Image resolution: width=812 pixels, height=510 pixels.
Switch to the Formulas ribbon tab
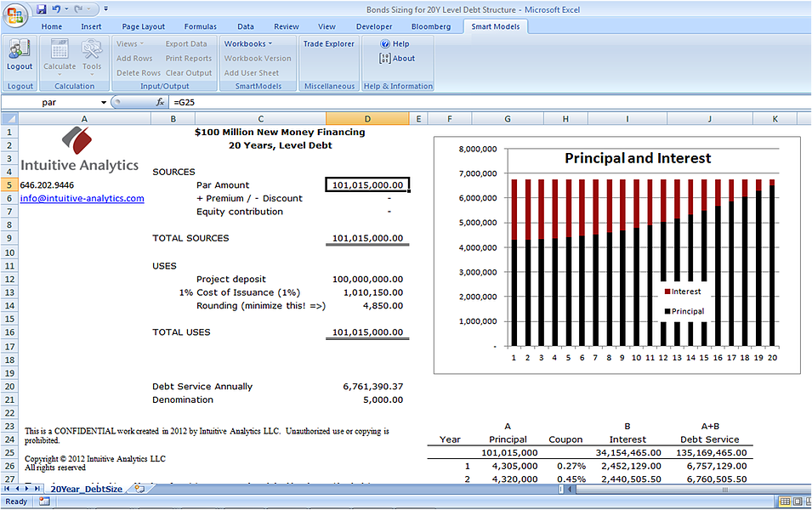pos(200,26)
